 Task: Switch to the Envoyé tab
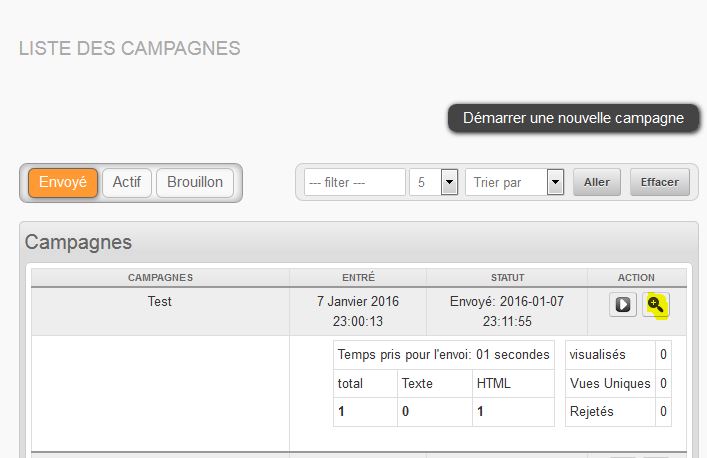pos(63,183)
